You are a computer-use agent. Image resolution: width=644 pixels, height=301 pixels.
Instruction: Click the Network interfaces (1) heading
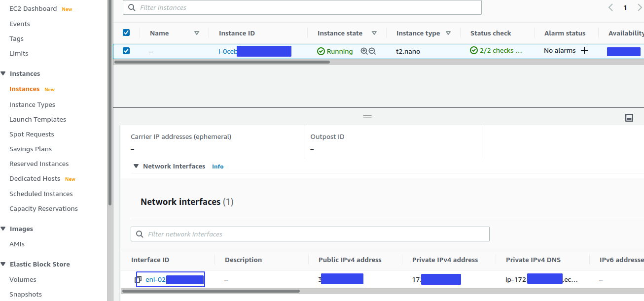(187, 201)
